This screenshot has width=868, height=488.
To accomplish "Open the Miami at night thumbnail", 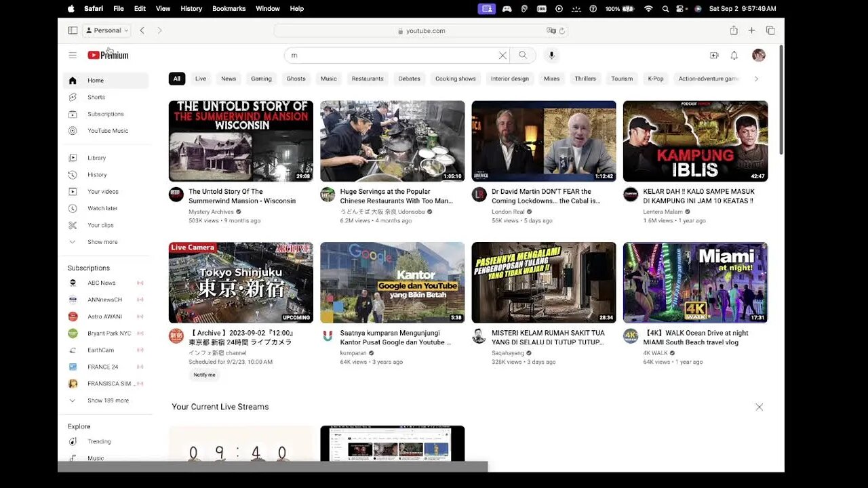I will [x=695, y=283].
